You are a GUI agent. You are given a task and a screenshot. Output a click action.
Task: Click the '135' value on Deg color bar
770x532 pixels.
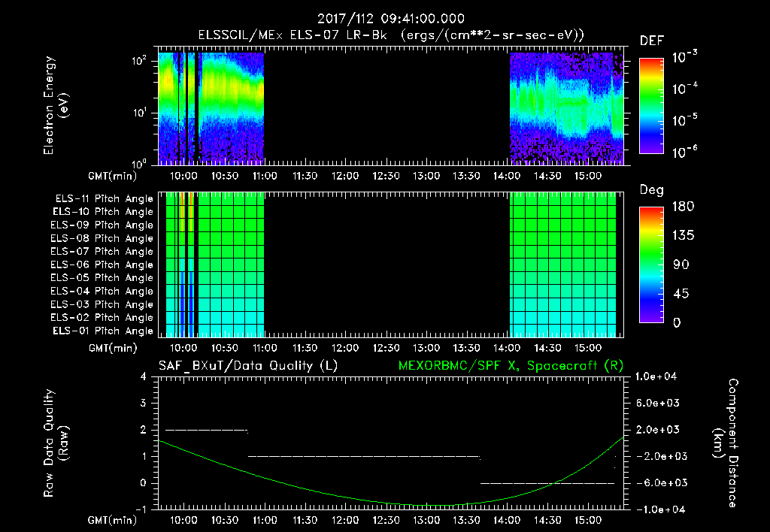click(683, 236)
